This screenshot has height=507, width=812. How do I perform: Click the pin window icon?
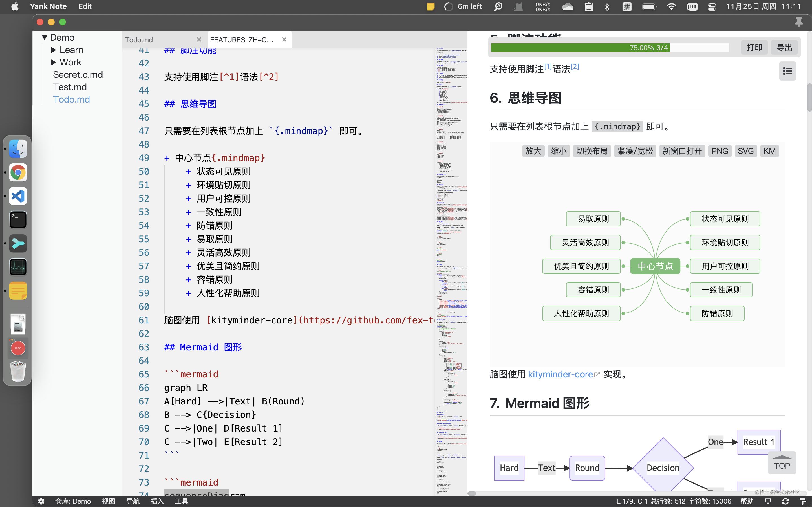798,22
